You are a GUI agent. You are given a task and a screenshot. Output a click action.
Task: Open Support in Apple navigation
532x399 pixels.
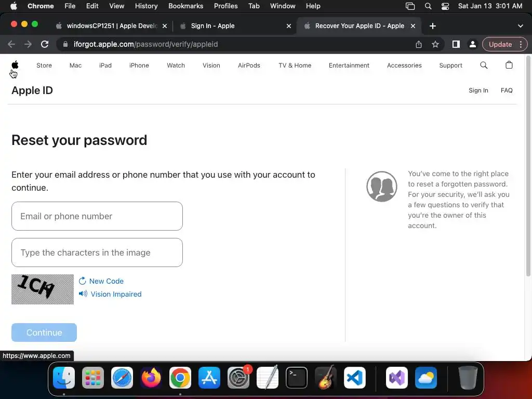tap(450, 65)
